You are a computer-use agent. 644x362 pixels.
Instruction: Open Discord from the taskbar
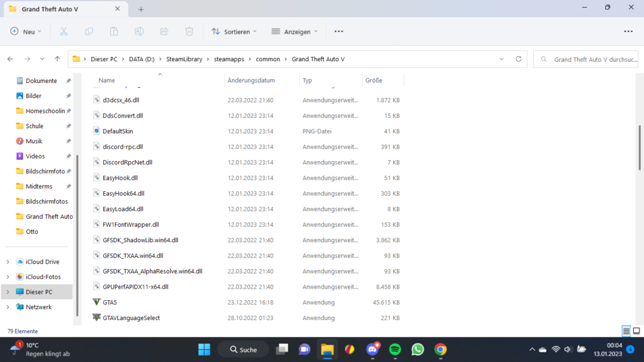click(x=372, y=349)
